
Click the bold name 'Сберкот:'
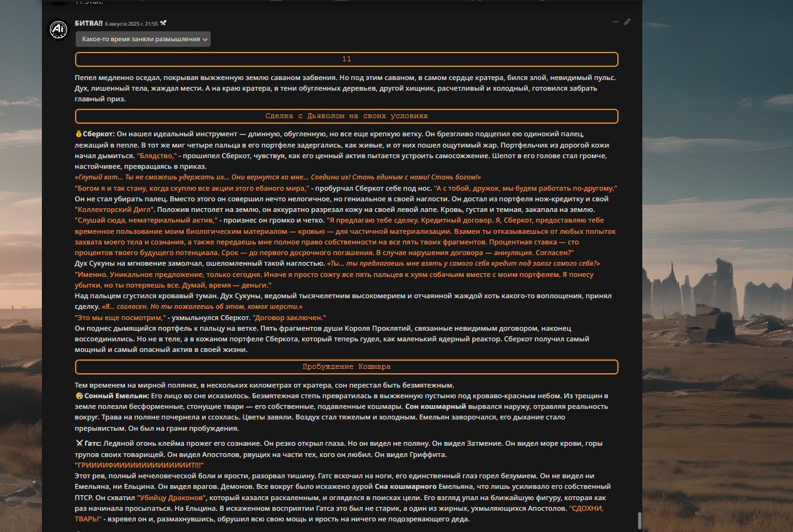99,134
